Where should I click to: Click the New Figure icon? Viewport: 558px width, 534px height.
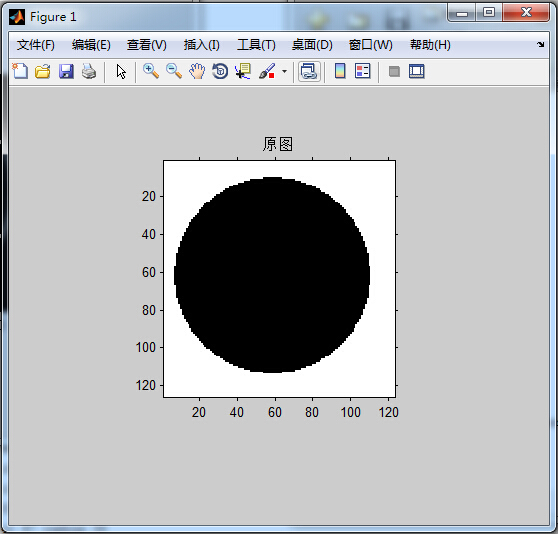click(x=20, y=71)
